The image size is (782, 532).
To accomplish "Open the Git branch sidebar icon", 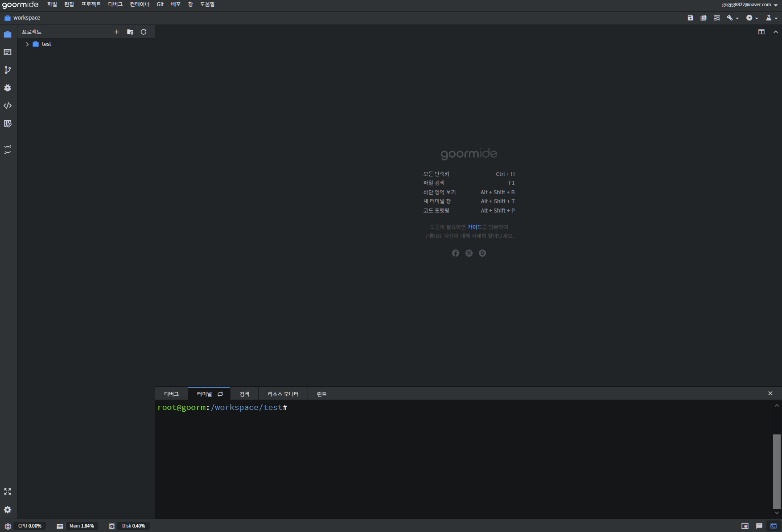I will (x=8, y=70).
